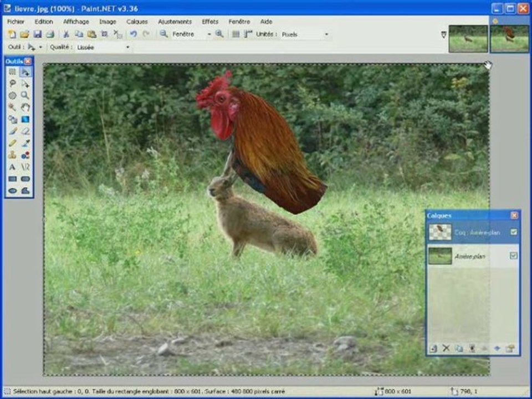The width and height of the screenshot is (532, 399).
Task: Open the Unités Pixels dropdown
Action: point(326,34)
